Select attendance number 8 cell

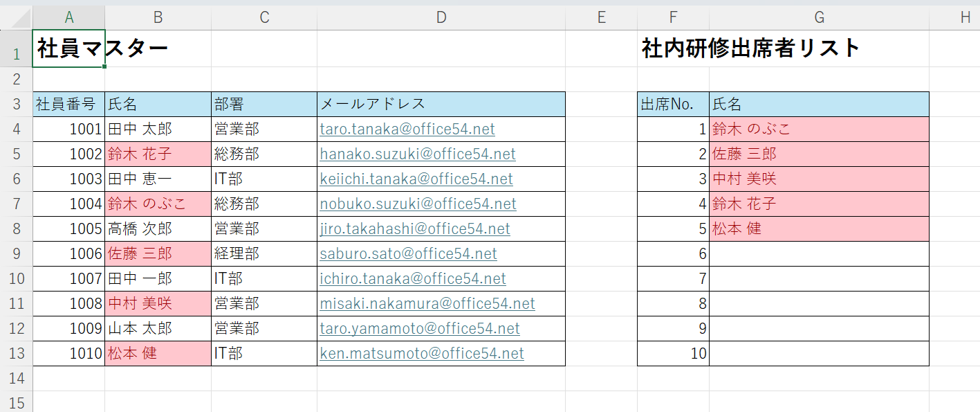[x=674, y=303]
